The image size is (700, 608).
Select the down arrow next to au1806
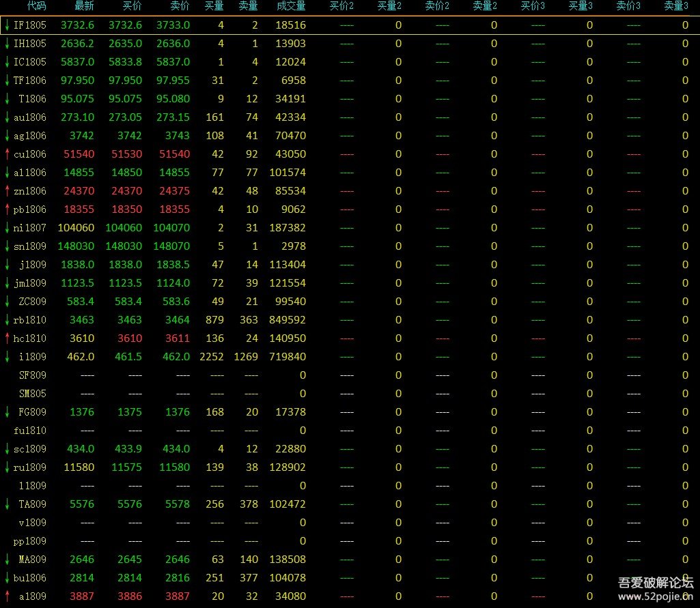tap(7, 117)
